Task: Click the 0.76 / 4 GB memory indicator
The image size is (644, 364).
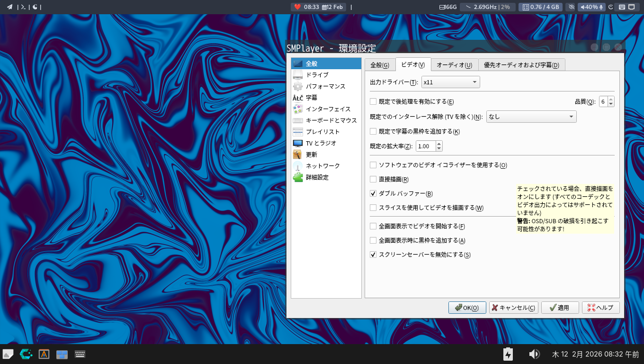Action: point(541,7)
